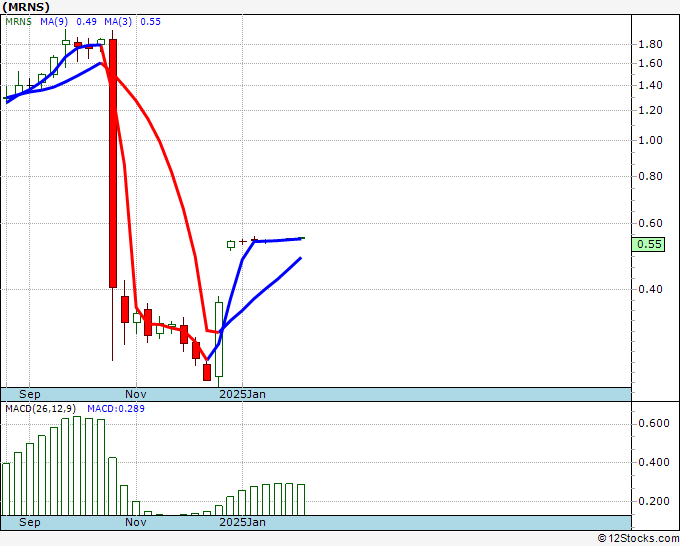Click the 0.80 price axis label
This screenshot has height=546, width=680.
click(650, 177)
